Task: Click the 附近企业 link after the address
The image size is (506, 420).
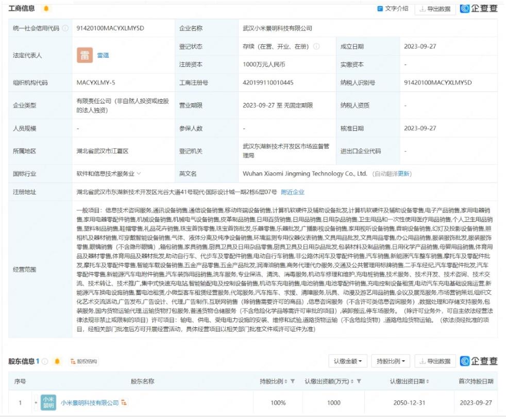Action: [x=293, y=192]
